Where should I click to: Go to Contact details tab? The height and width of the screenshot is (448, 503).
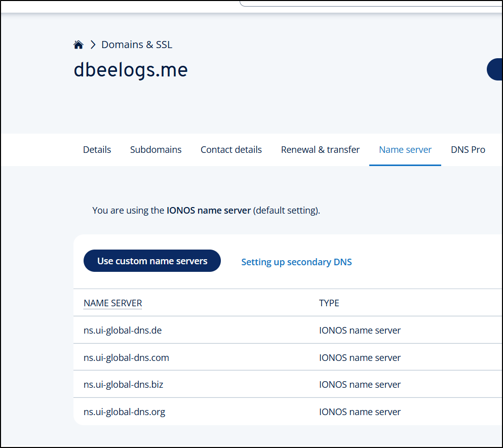point(231,150)
